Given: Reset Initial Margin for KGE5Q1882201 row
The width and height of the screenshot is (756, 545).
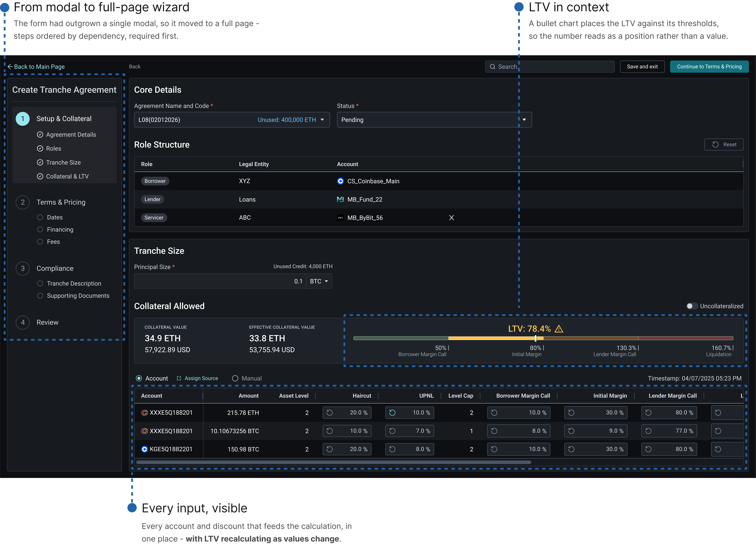Looking at the screenshot, I should 571,449.
